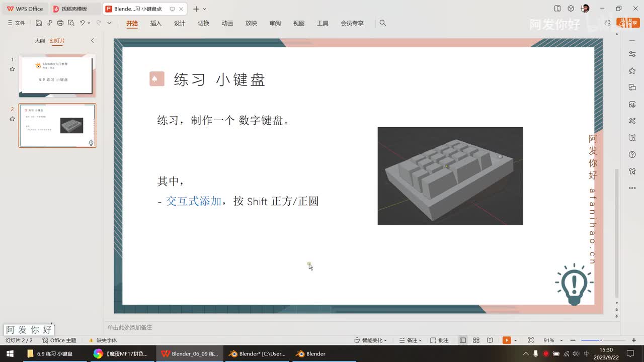This screenshot has width=644, height=362.
Task: Select the 放映 ribbon tab
Action: 251,23
